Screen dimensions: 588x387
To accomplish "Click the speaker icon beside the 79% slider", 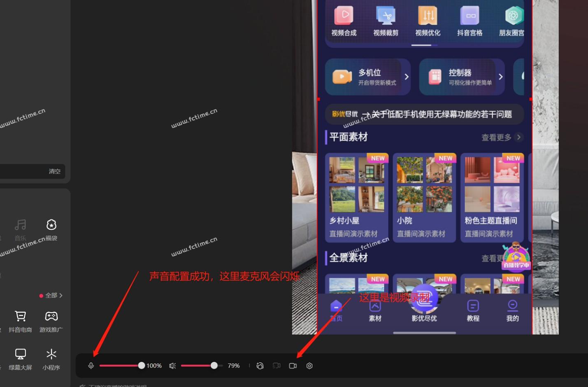I will pos(172,366).
